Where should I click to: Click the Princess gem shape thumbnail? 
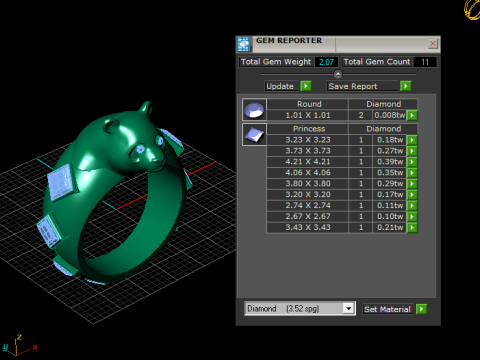[x=254, y=134]
